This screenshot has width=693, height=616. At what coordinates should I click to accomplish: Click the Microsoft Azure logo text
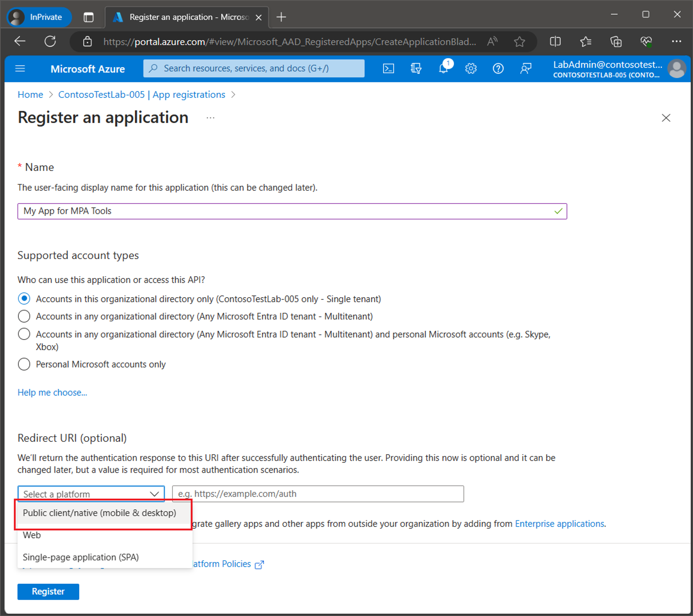point(88,69)
